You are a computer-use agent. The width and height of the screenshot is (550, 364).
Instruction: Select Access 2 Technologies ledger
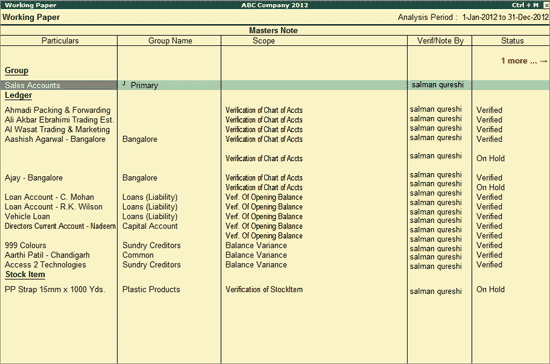45,265
